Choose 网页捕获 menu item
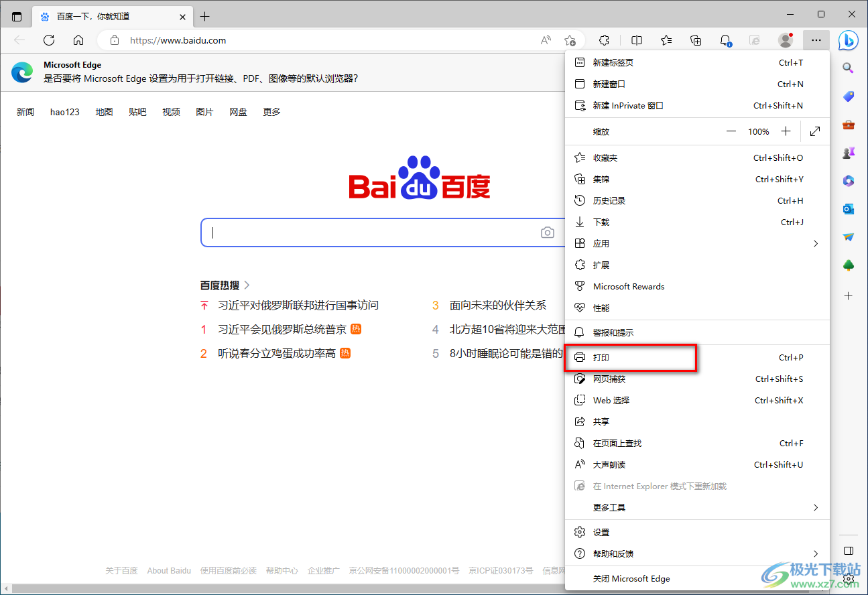The width and height of the screenshot is (868, 595). [697, 379]
